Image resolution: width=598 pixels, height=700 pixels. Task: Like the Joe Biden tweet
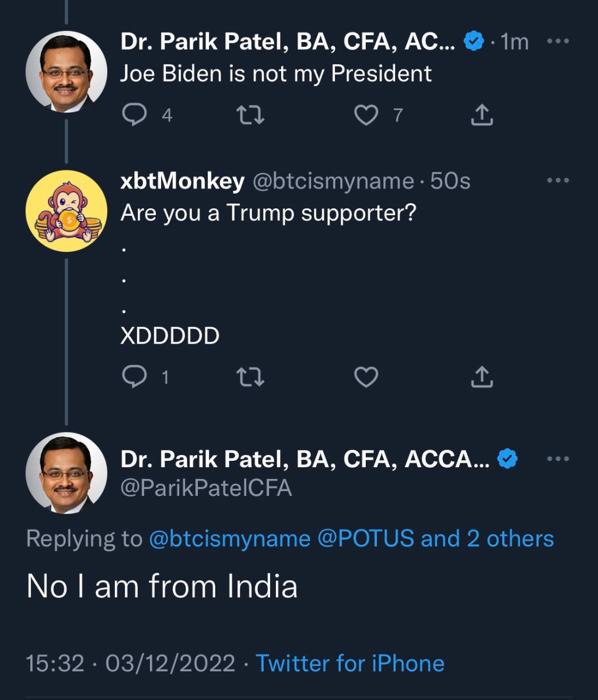(x=366, y=116)
